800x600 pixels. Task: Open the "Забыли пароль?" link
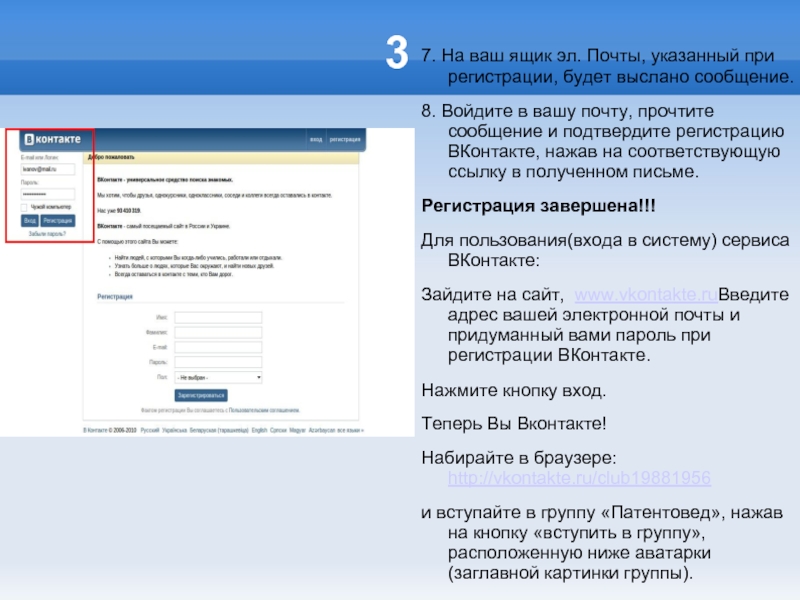pyautogui.click(x=47, y=234)
